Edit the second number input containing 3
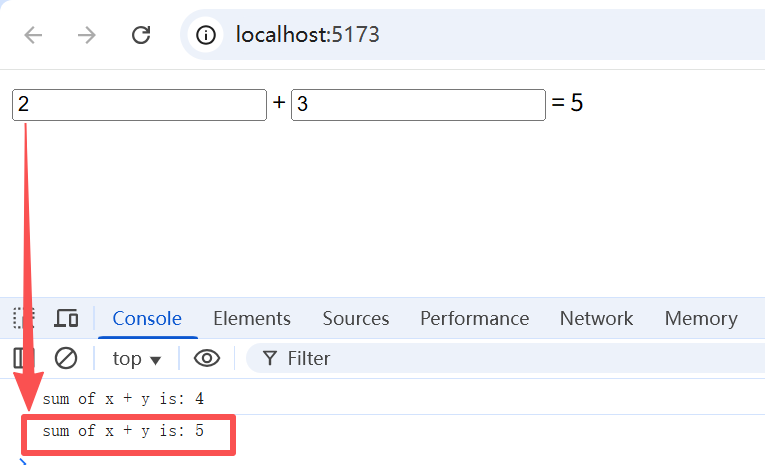The height and width of the screenshot is (465, 765). click(418, 104)
